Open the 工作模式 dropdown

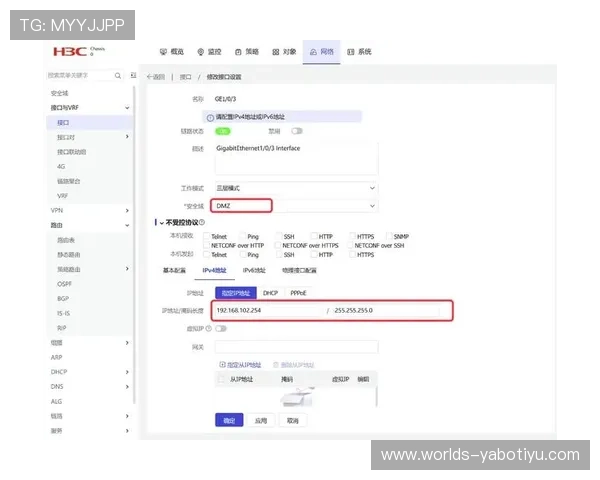click(297, 188)
